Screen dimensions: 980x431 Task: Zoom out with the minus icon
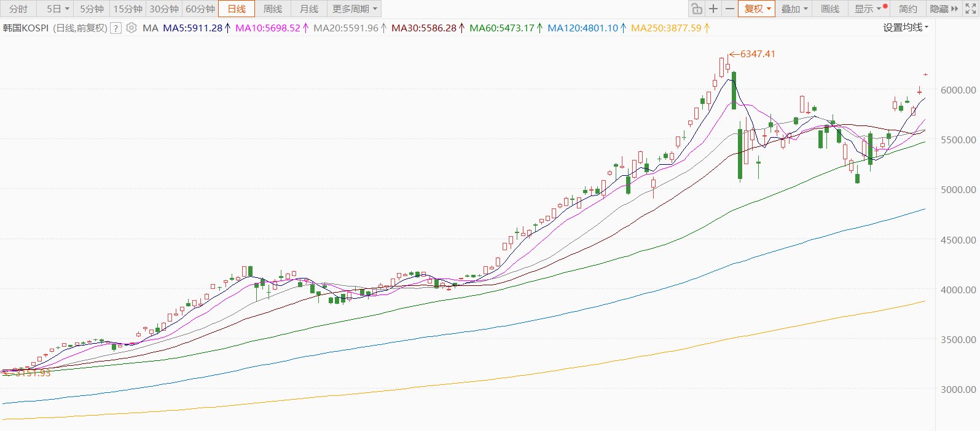729,9
